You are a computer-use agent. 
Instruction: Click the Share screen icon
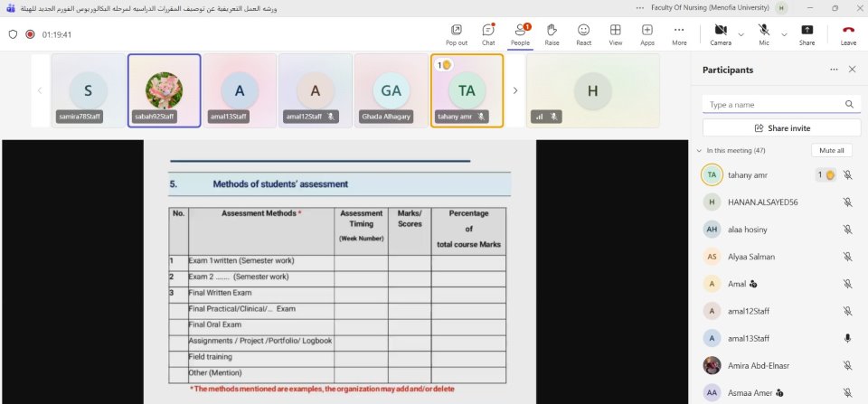pos(807,34)
